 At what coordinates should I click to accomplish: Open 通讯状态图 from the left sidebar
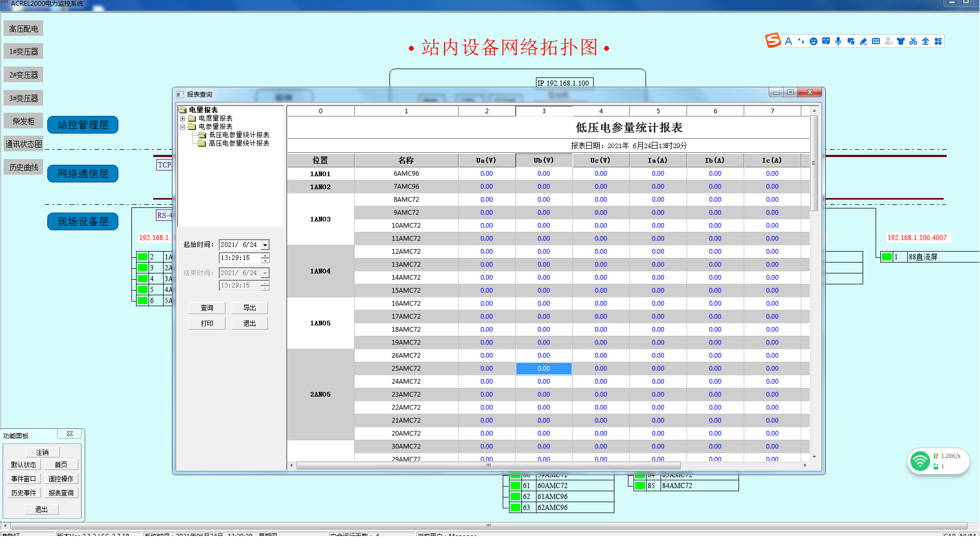tap(23, 144)
